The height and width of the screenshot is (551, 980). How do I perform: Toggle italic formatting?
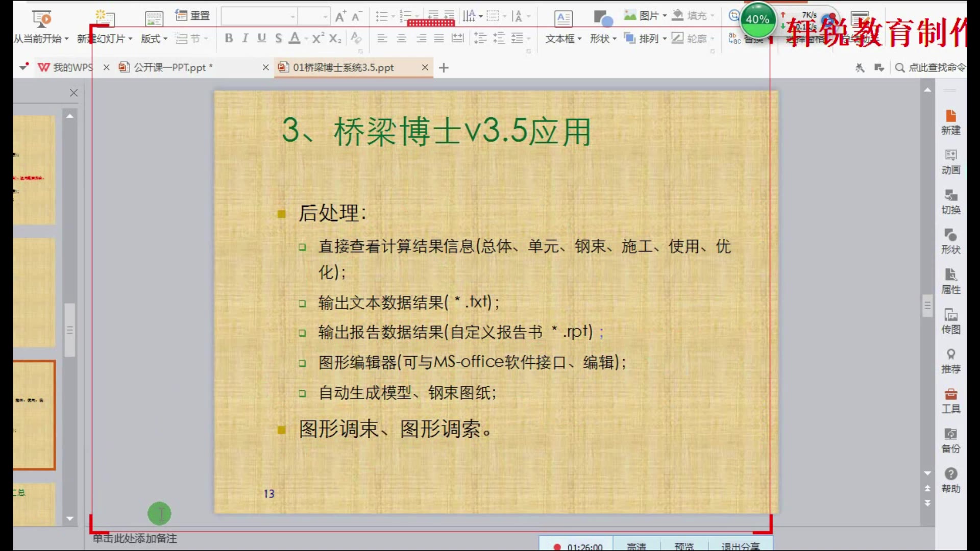(x=245, y=38)
